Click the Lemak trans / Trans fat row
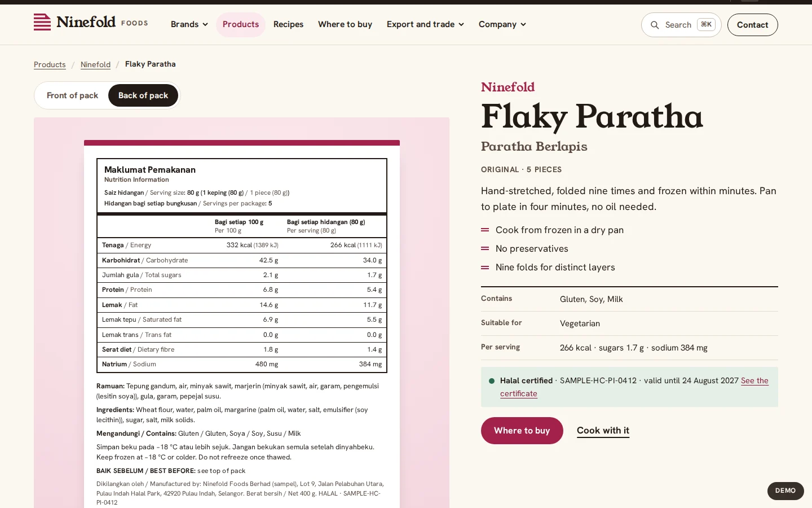Viewport: 812px width, 508px height. coord(242,335)
